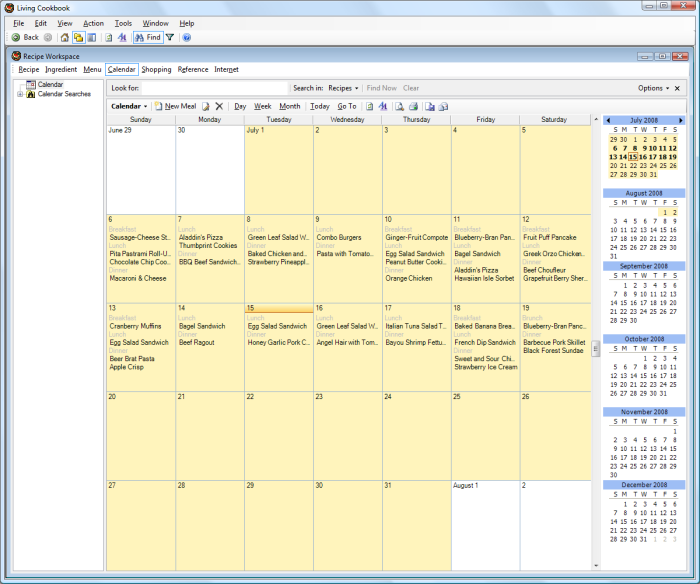Open the Window menu
Screen dimensions: 700x584
pyautogui.click(x=155, y=23)
